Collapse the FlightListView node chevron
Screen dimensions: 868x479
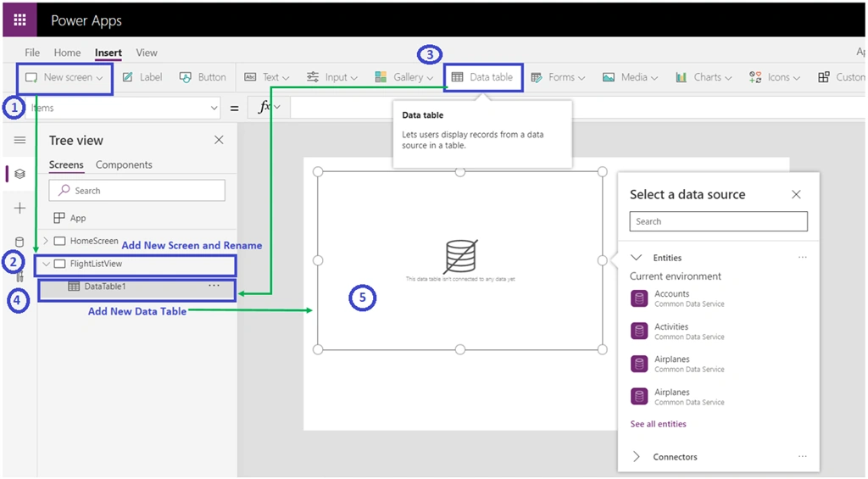(x=47, y=265)
